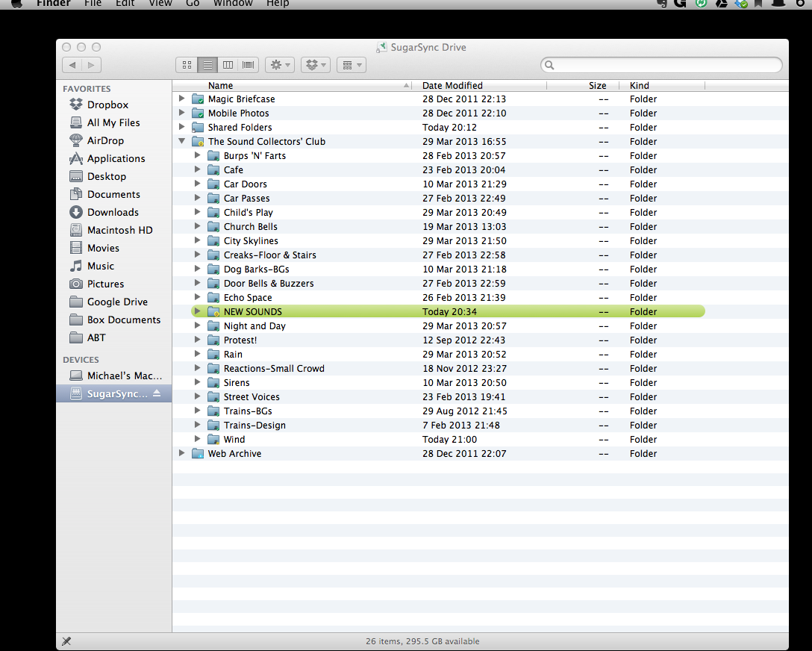Click the Finder search field

pyautogui.click(x=661, y=65)
